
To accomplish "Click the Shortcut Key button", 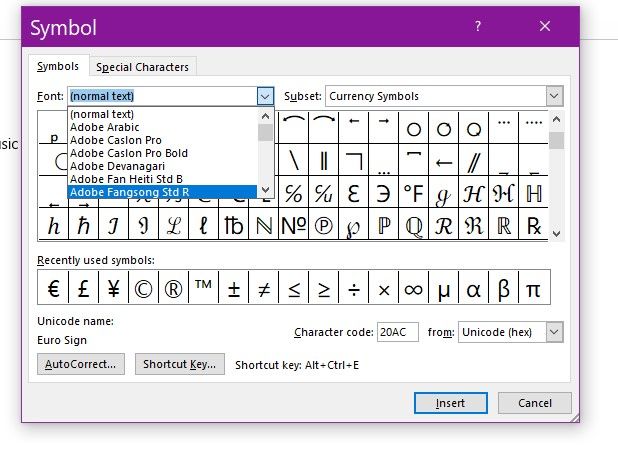I will pos(180,364).
